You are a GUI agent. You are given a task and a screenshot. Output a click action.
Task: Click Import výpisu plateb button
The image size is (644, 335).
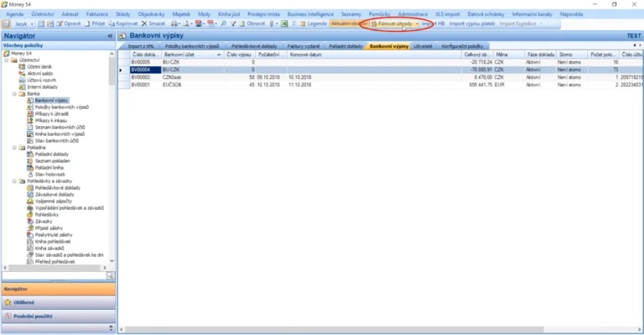[472, 24]
